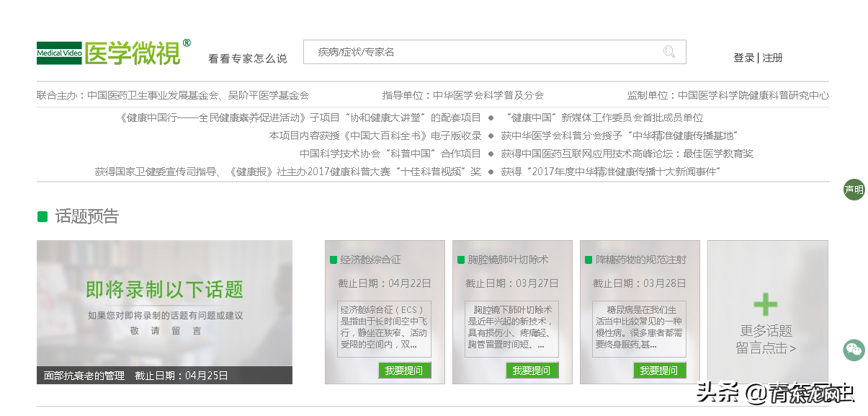The image size is (868, 416).
Task: Open the 注册 registration link
Action: [771, 58]
